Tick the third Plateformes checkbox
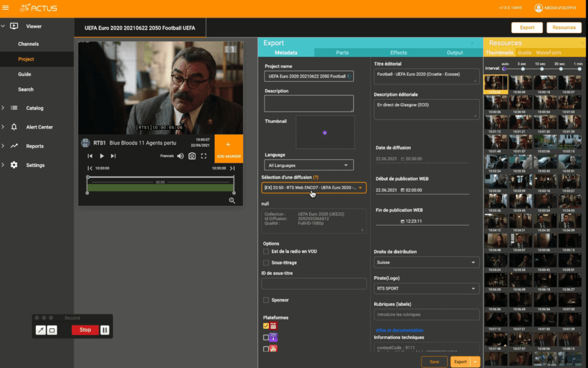 266,348
